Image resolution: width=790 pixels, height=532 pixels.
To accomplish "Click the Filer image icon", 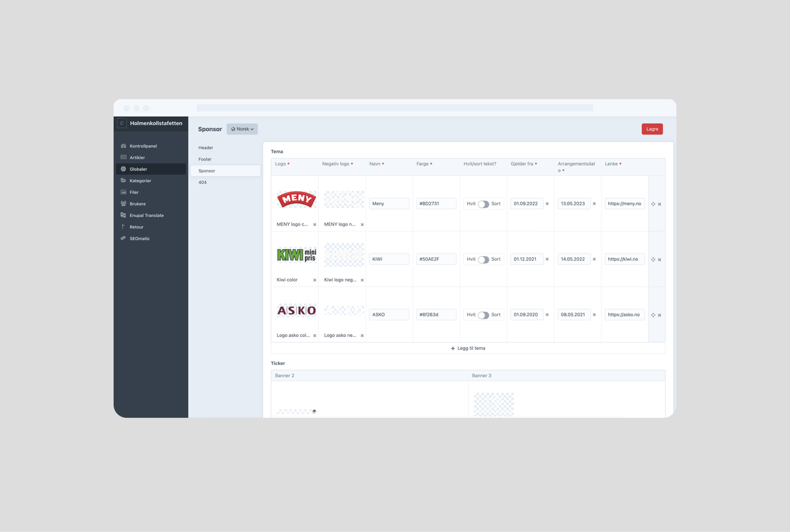I will click(x=124, y=193).
